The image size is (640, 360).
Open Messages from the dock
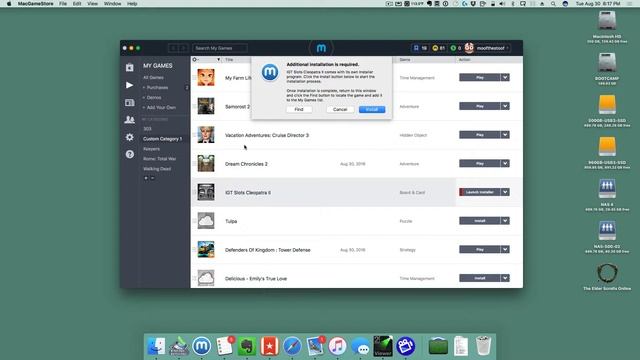pos(361,347)
